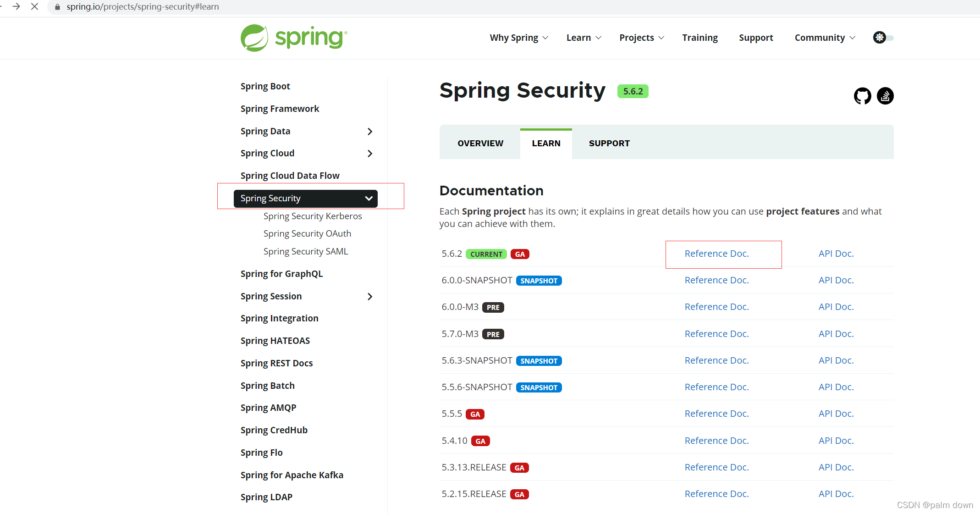Open Reference Doc. for 5.5.6-SNAPSHOT
The height and width of the screenshot is (514, 980).
pos(716,387)
